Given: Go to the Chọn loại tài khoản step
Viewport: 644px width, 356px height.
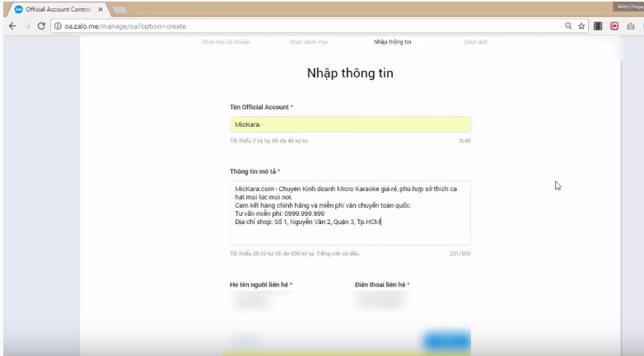Looking at the screenshot, I should coord(226,42).
